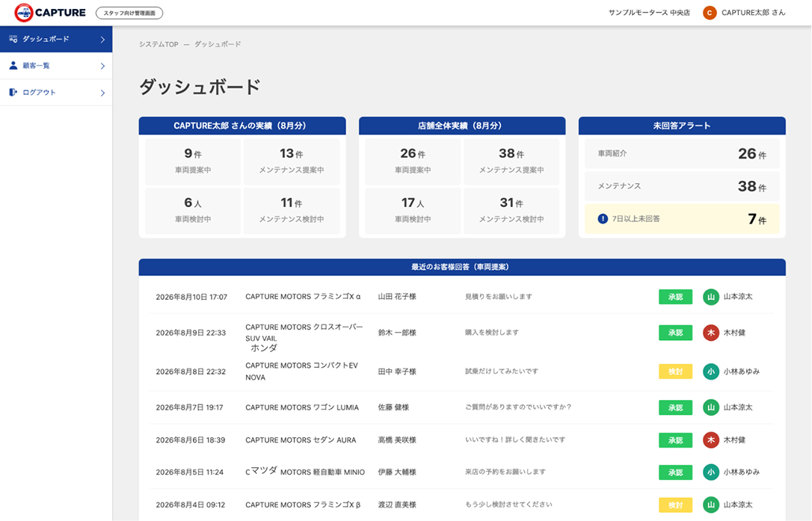Click the personal 13件 メンテナンス提案中 tile
Image resolution: width=812 pixels, height=521 pixels.
[x=292, y=161]
